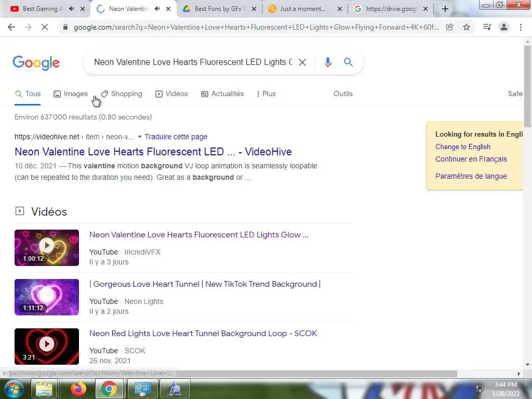Screen dimensions: 532x399
Task: Play the 3:21 red heart thumbnail
Action: [47, 347]
